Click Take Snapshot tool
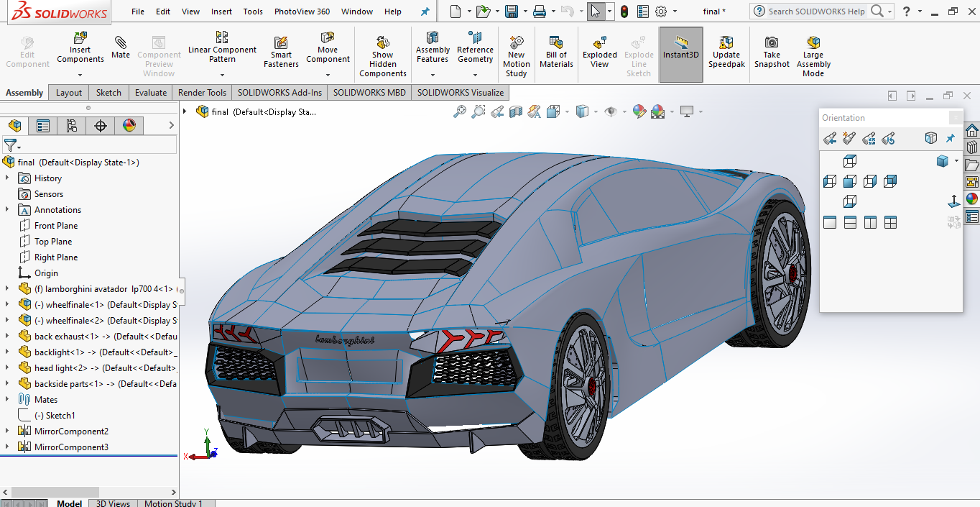The height and width of the screenshot is (507, 980). click(772, 52)
